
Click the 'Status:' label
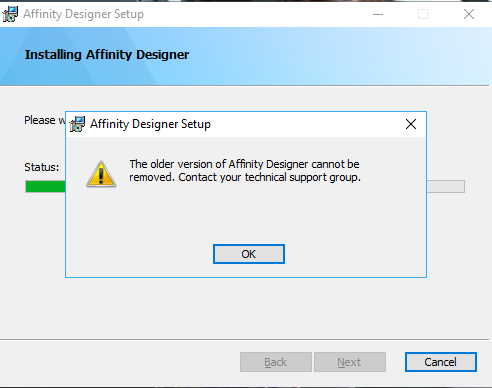(x=41, y=167)
